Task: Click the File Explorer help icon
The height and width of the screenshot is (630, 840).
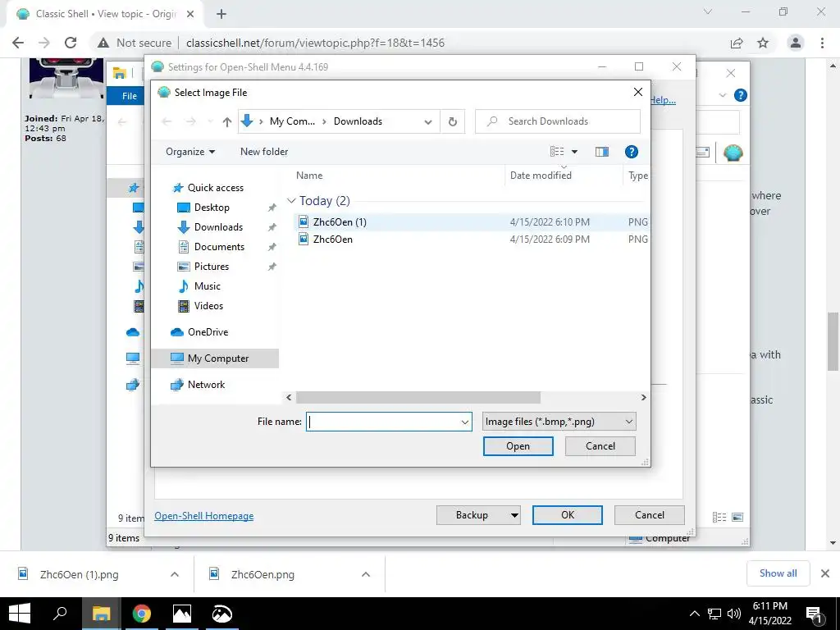Action: [741, 95]
